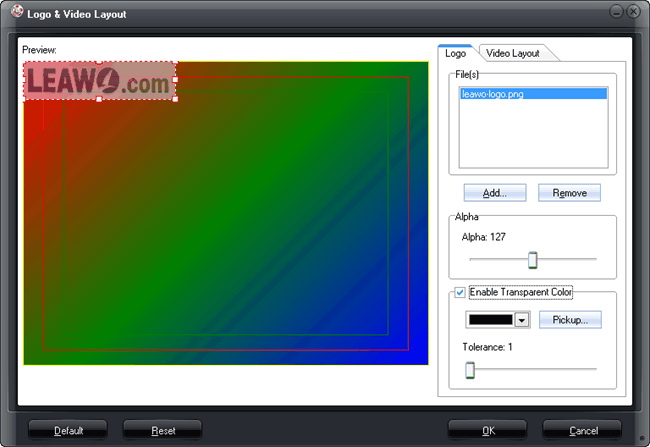Click the Pickup... button
This screenshot has height=447, width=650.
[x=570, y=320]
